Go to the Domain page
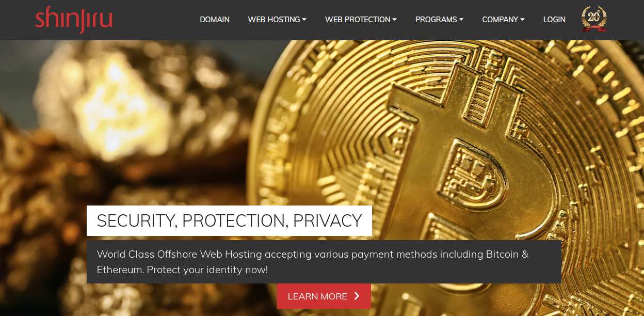Viewport: 644px width, 316px height. 215,20
